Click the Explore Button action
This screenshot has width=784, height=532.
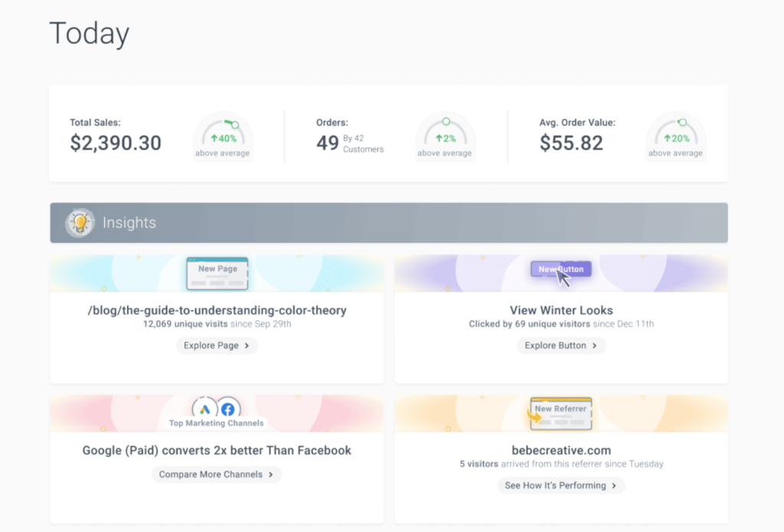561,345
